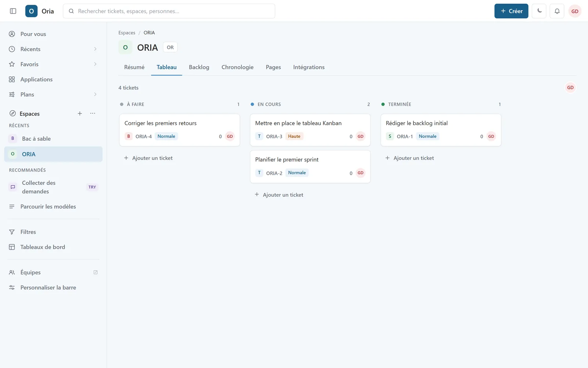Open ticket Planifier le premier sprint
The width and height of the screenshot is (588, 368).
click(x=310, y=166)
